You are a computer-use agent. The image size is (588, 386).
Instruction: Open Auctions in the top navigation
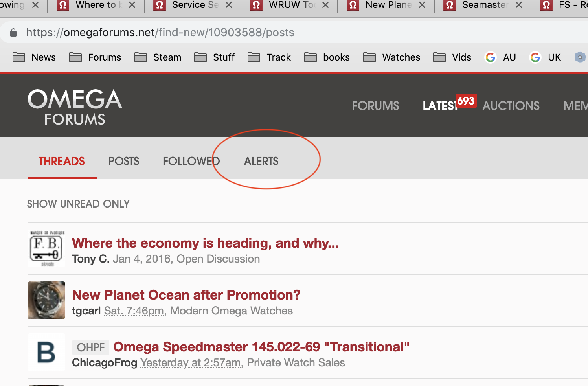(x=511, y=106)
